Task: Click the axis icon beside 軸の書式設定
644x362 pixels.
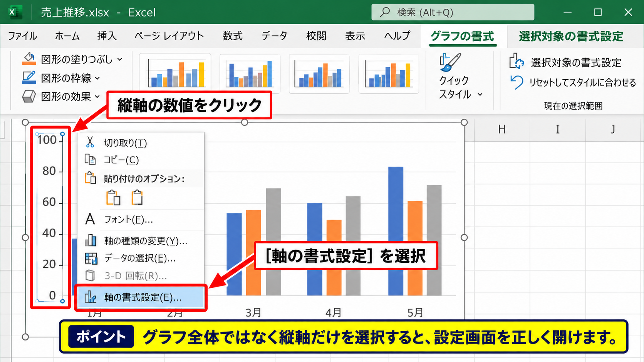Action: coord(91,297)
